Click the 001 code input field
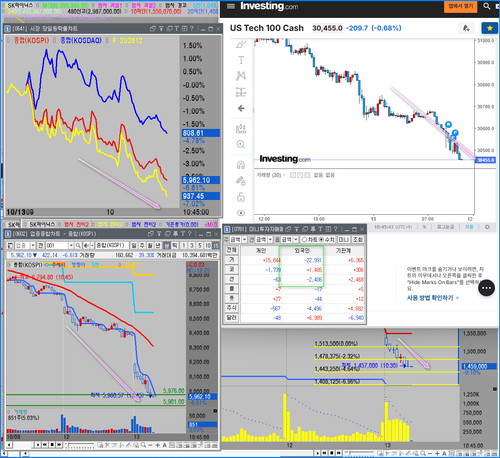The width and height of the screenshot is (500, 458). coord(57,246)
